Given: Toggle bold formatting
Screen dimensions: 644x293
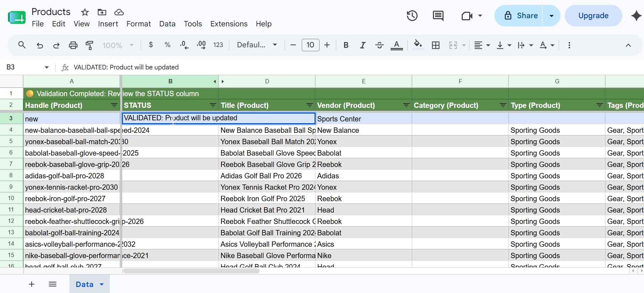Looking at the screenshot, I should pos(346,45).
